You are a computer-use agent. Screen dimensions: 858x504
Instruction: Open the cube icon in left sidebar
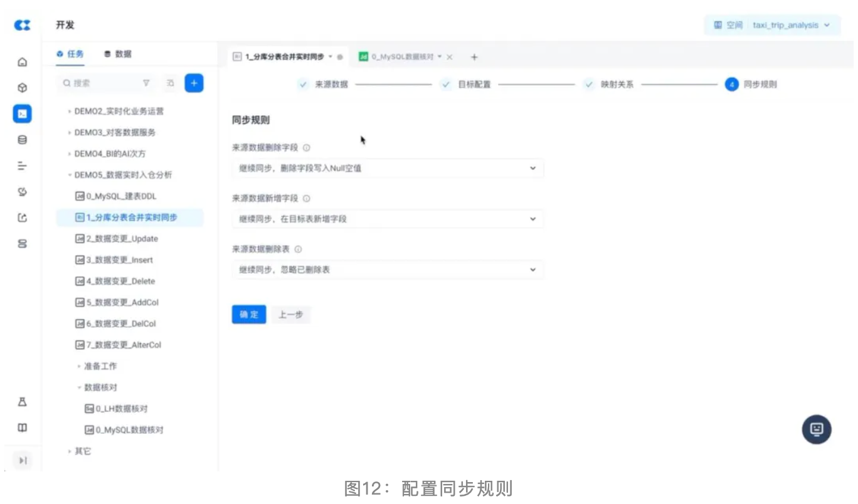pos(23,88)
